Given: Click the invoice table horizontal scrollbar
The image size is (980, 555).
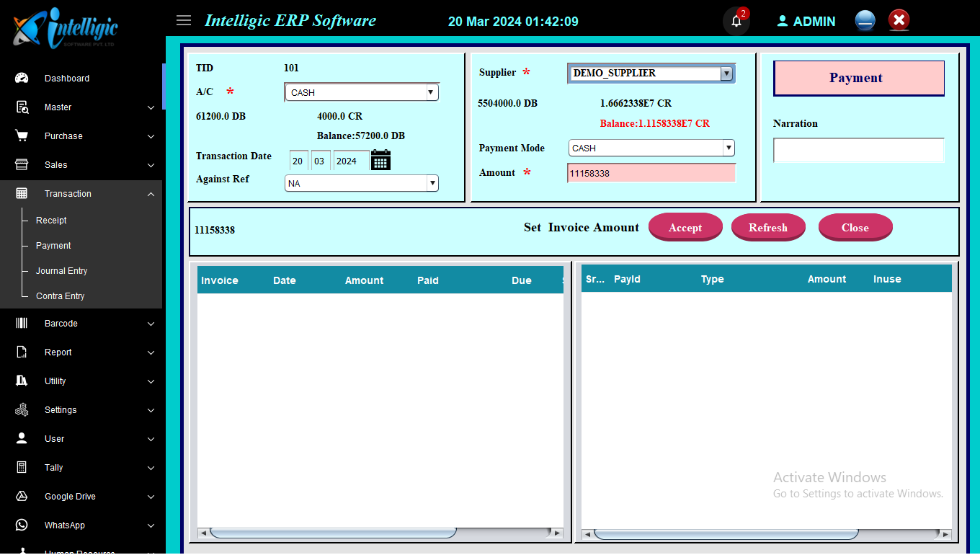Looking at the screenshot, I should (x=333, y=533).
